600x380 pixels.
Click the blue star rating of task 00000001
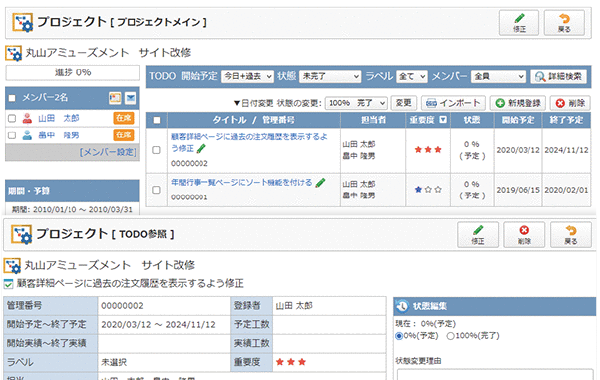point(428,189)
